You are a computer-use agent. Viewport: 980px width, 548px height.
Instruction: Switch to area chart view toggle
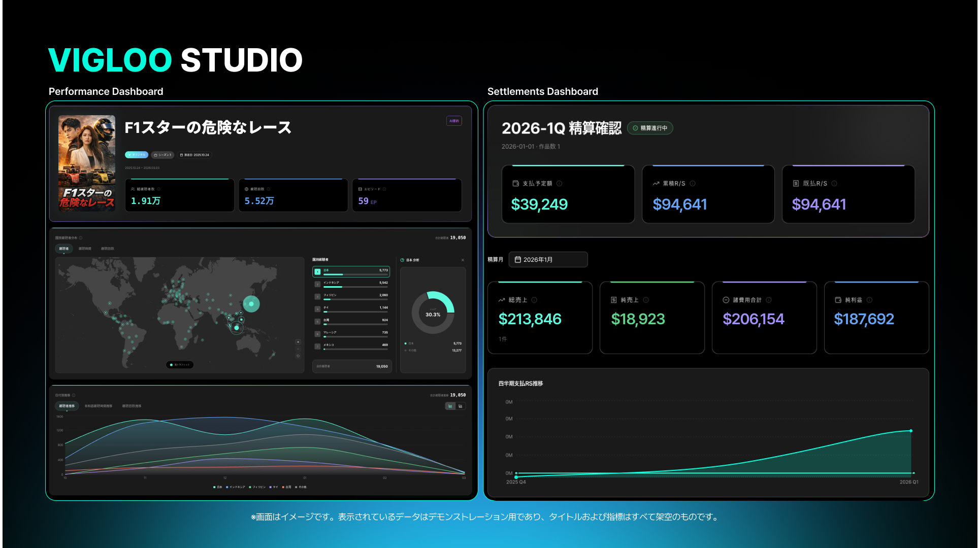(x=450, y=406)
